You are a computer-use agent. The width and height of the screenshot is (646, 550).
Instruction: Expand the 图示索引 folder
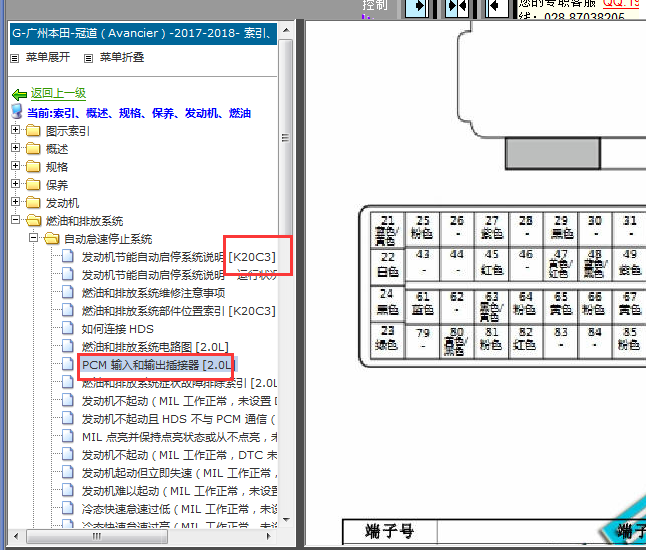15,129
